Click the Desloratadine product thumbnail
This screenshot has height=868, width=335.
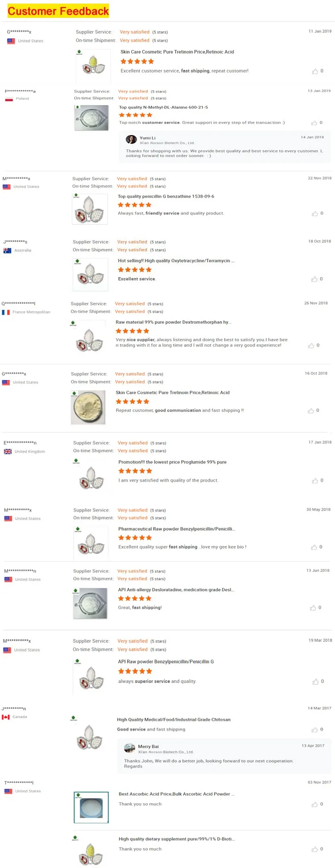91,603
